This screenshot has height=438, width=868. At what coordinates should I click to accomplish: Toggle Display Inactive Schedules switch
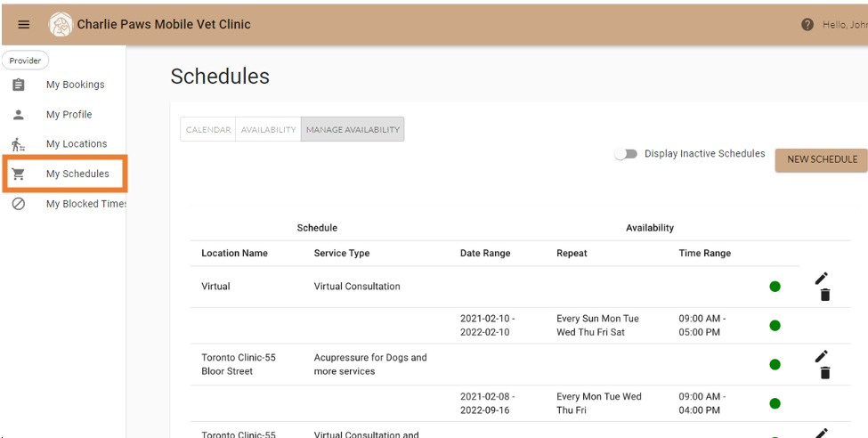626,154
